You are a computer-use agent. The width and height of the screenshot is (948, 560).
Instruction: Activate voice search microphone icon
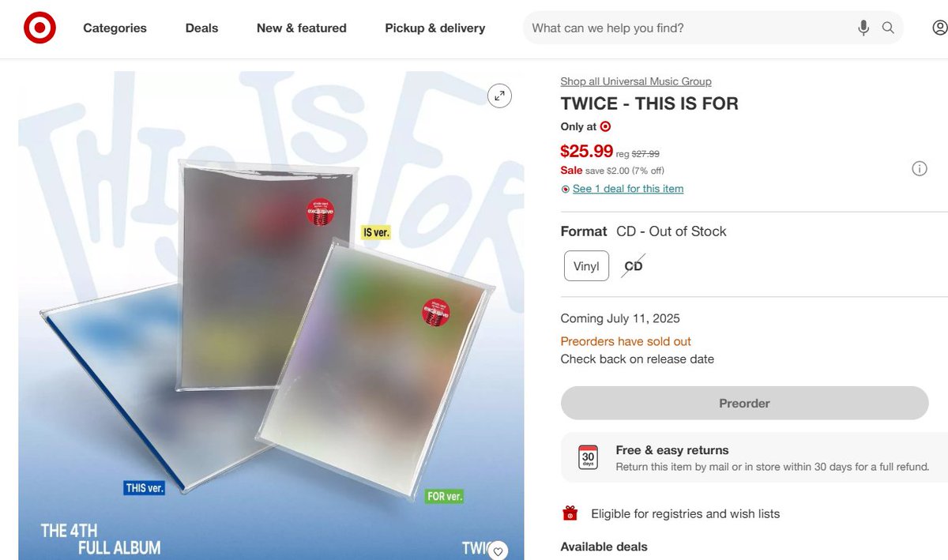(x=863, y=28)
